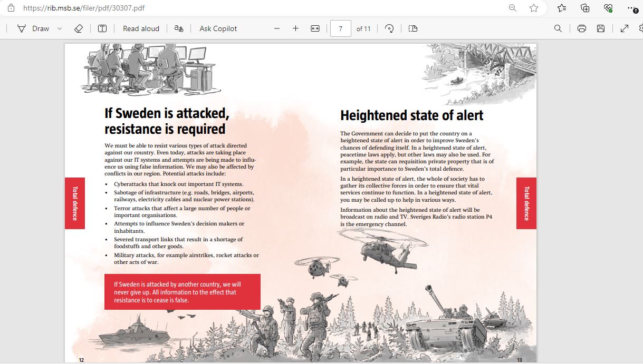Expand the Draw options dropdown arrow
This screenshot has height=364, width=643.
point(59,28)
